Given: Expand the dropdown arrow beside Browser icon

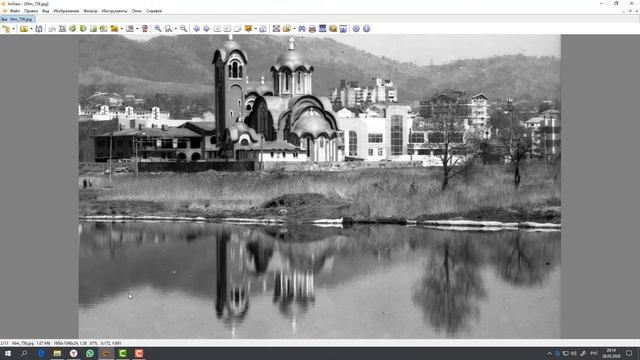Looking at the screenshot, I should [13, 29].
